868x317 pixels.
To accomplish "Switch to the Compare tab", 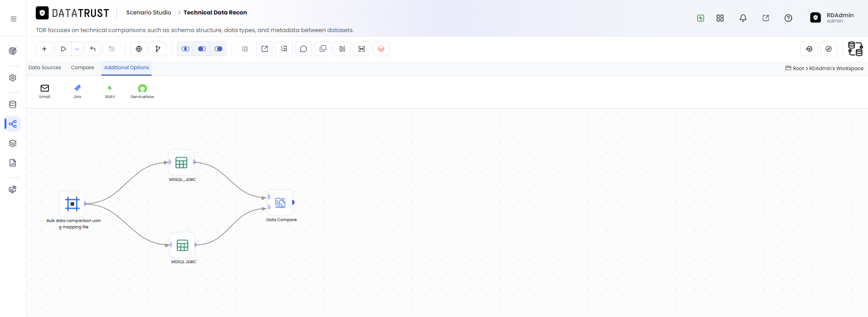I will coord(82,68).
